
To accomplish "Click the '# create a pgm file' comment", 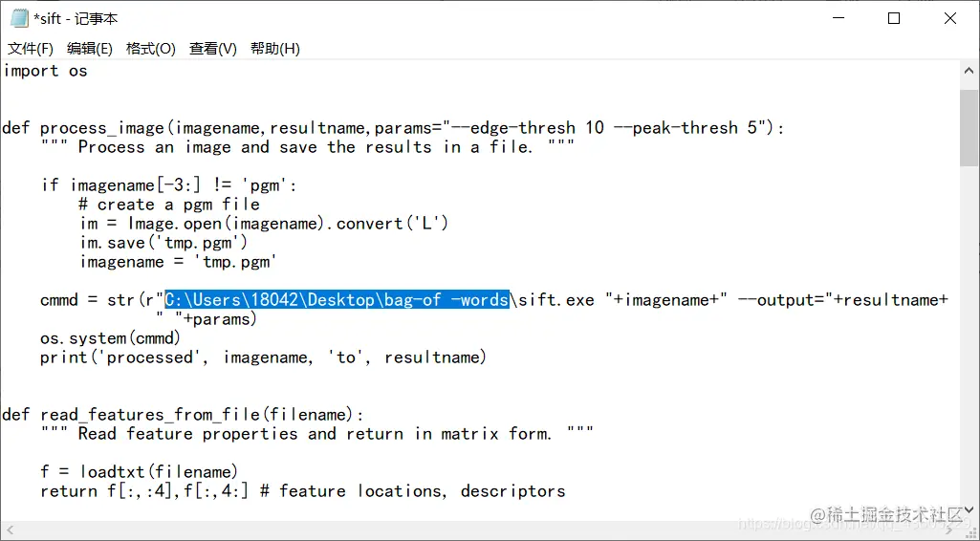I will 169,205.
